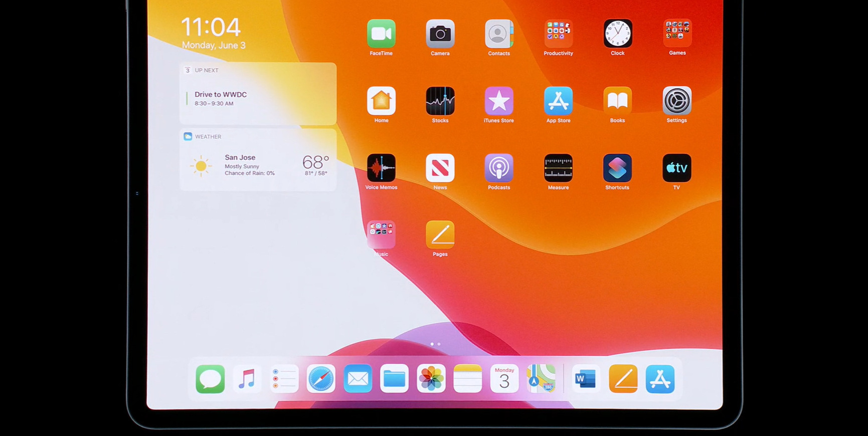Open Reminders in the dock

point(284,379)
